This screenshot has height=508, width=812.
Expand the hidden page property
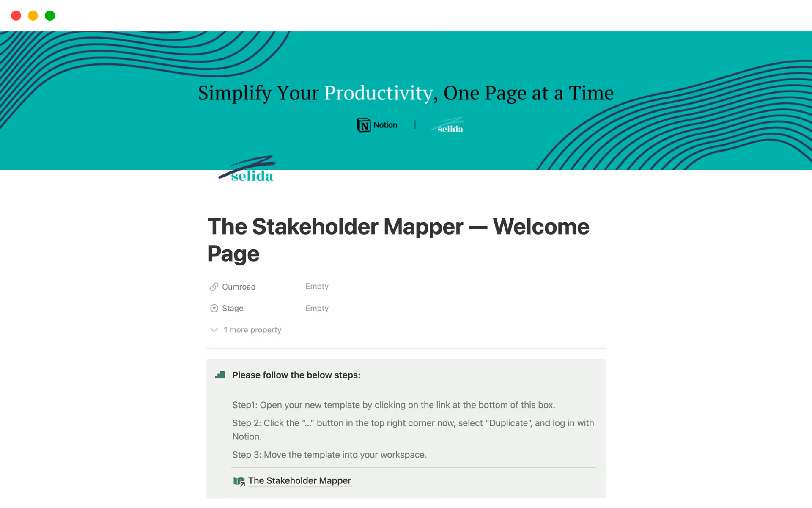click(252, 330)
